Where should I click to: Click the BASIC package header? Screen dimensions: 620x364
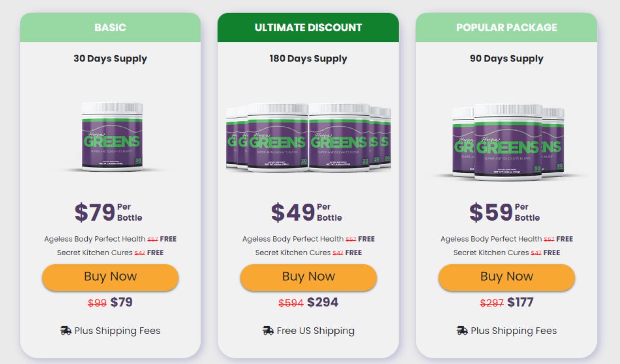coord(110,28)
